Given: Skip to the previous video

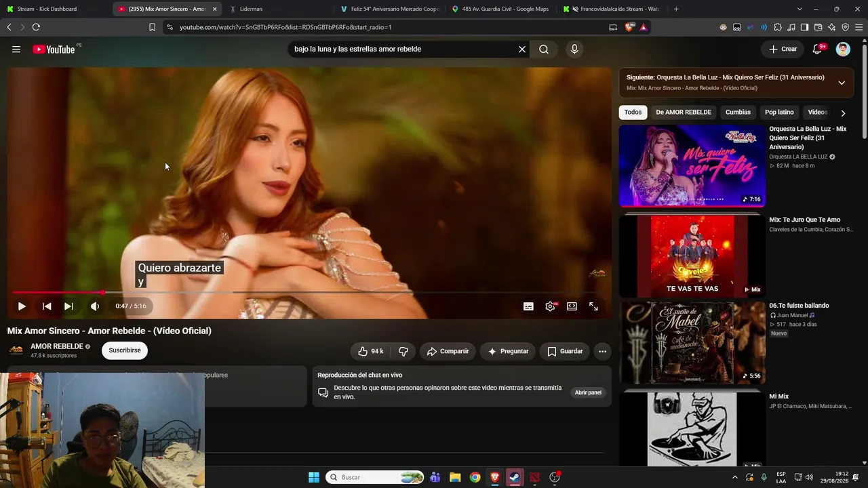Looking at the screenshot, I should (47, 306).
